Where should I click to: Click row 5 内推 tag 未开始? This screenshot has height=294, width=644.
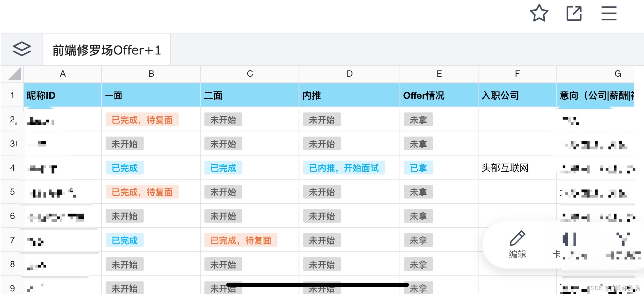coord(322,192)
